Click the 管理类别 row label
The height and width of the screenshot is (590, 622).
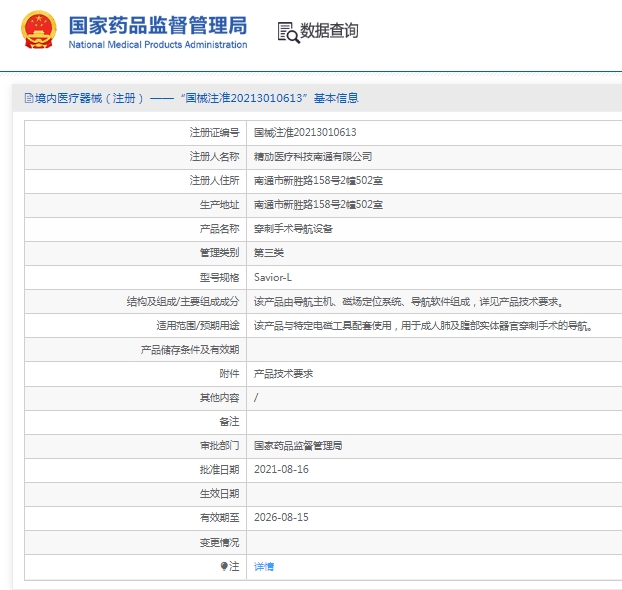pos(219,253)
